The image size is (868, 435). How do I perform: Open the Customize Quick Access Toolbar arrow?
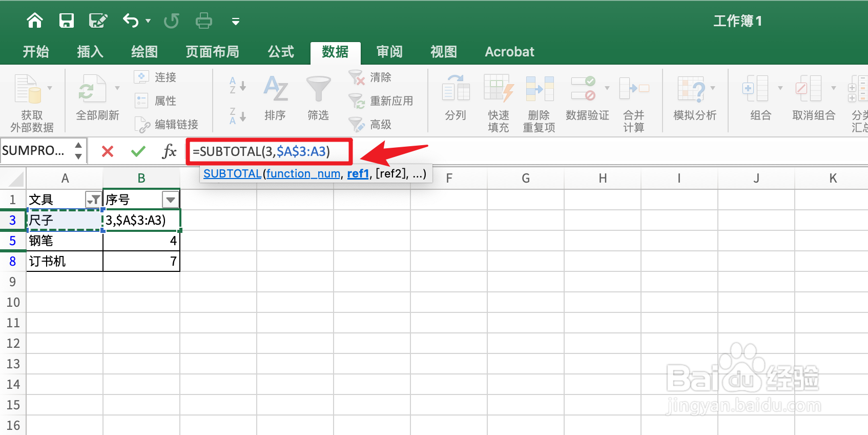pyautogui.click(x=236, y=22)
